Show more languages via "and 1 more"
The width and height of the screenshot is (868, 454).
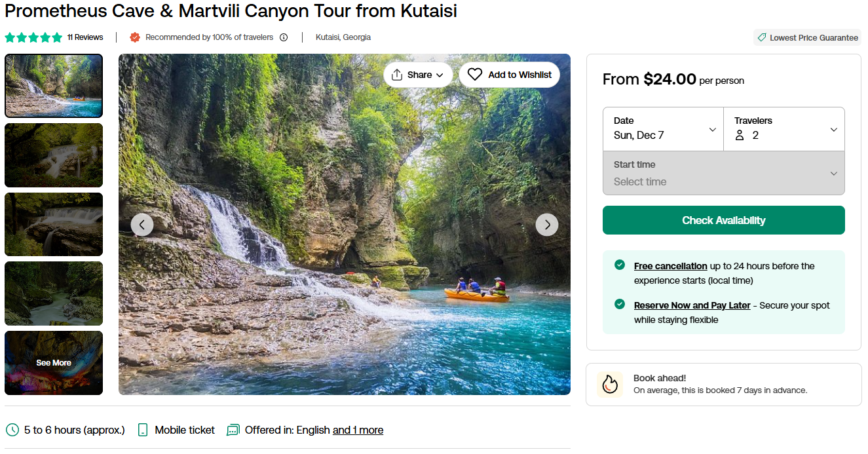pos(358,430)
